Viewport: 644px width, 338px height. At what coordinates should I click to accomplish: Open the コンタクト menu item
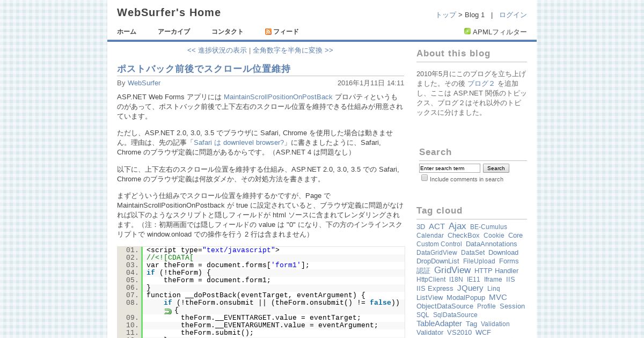coord(228,32)
